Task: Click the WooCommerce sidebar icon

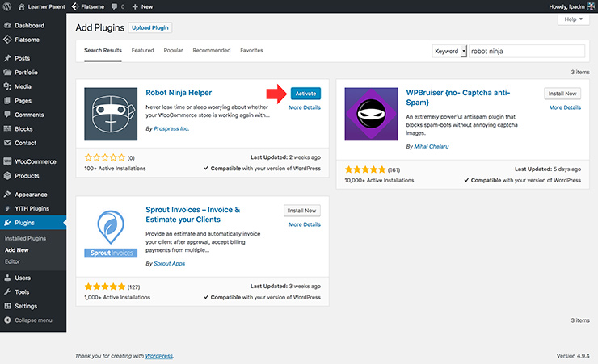Action: click(7, 161)
